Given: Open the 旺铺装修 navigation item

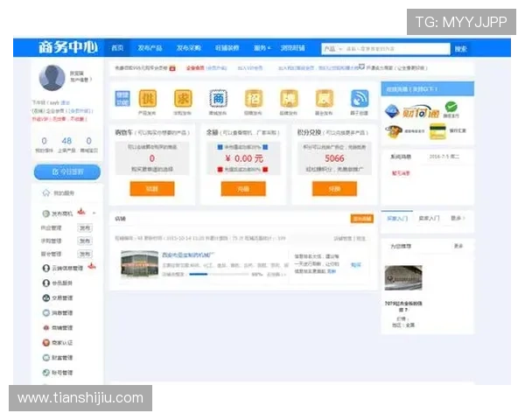Looking at the screenshot, I should (x=227, y=48).
